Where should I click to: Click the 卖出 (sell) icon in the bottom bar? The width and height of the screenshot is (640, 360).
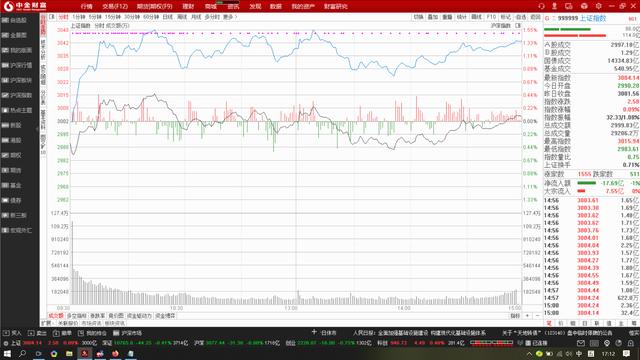[37, 333]
